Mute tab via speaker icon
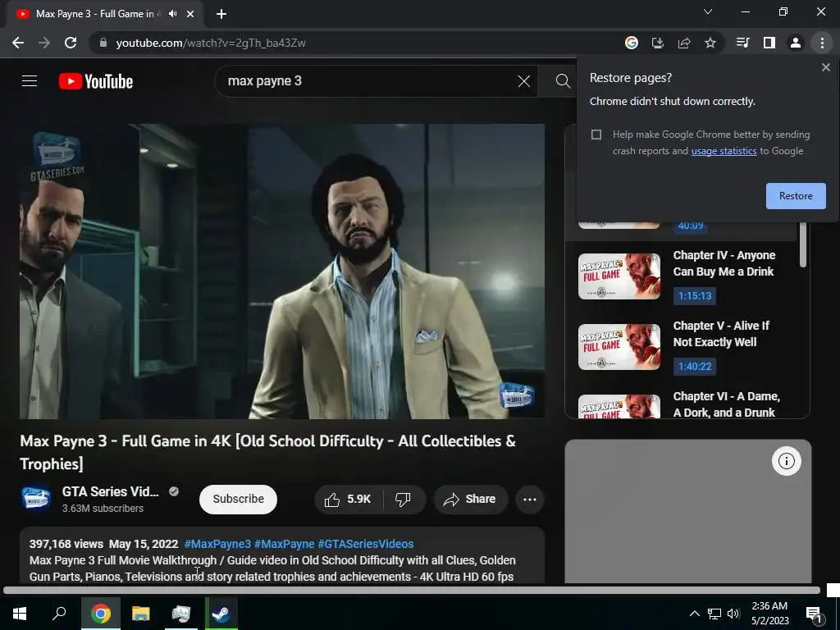 tap(172, 14)
